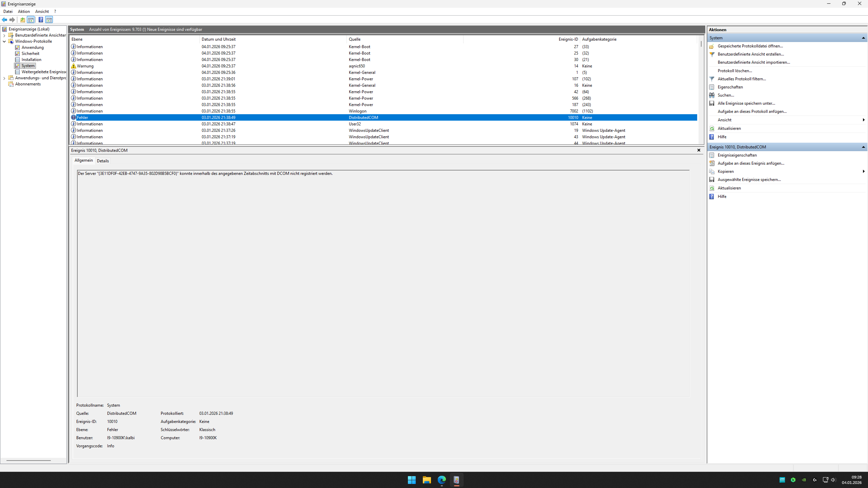Click the save disk icon beside 'Alle Ereignisse speichern unter...'
The width and height of the screenshot is (868, 488).
pyautogui.click(x=712, y=103)
